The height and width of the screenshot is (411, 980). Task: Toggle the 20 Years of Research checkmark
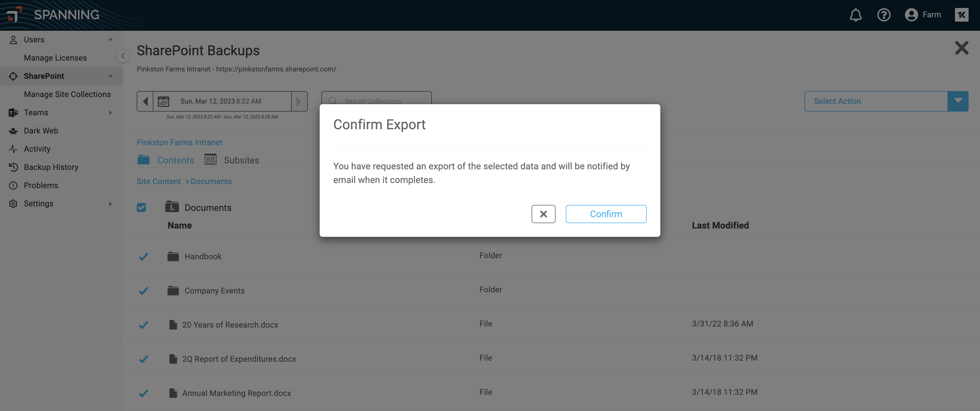coord(143,325)
